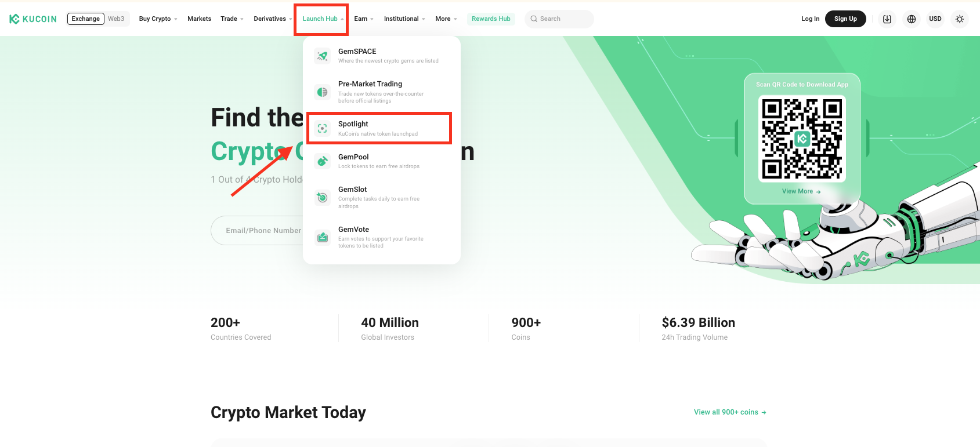Expand the Derivatives dropdown
Viewport: 980px width, 447px height.
coord(273,19)
